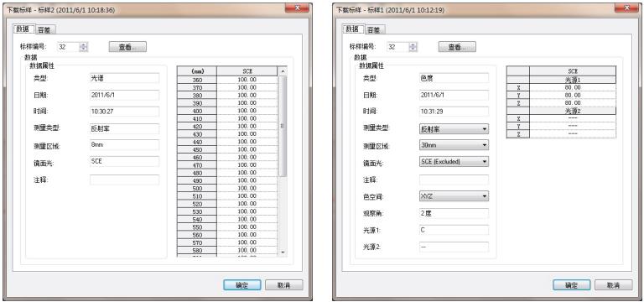Click SCE value cell for 420 nm
The height and width of the screenshot is (302, 644).
pos(247,126)
